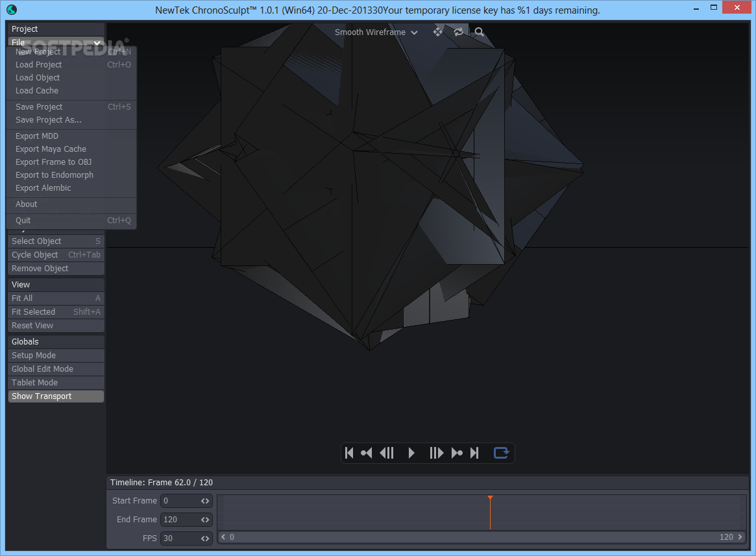Screen dimensions: 756x556
Task: Toggle Show Transport option
Action: click(56, 396)
